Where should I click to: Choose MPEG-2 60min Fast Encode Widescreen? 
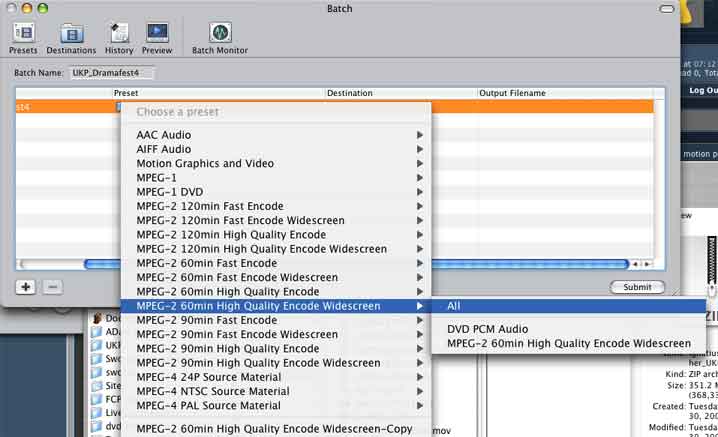click(276, 277)
